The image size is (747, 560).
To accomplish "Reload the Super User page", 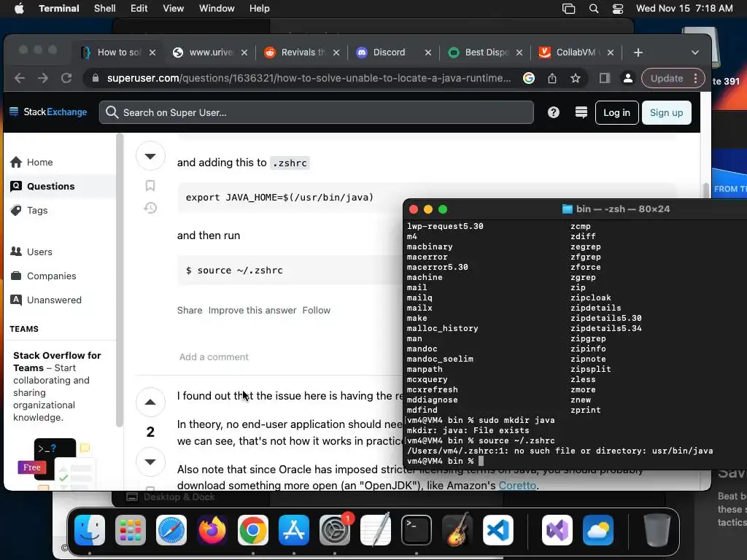I will click(66, 78).
